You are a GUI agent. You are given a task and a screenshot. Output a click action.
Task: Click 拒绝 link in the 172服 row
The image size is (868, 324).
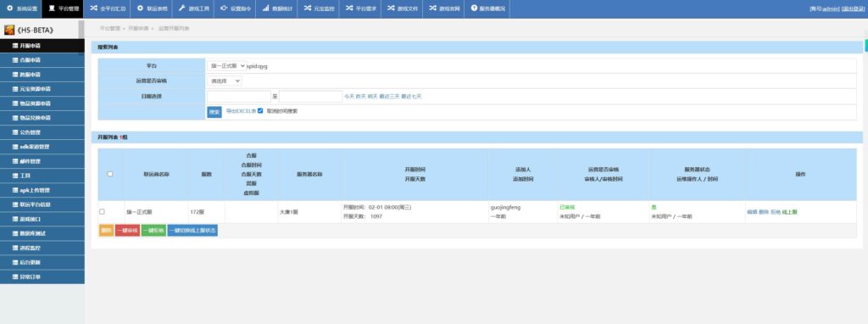775,212
